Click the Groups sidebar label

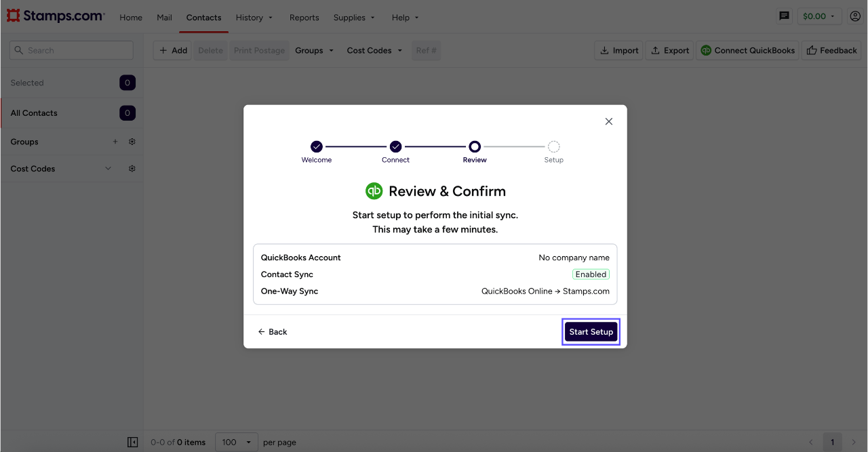(24, 142)
